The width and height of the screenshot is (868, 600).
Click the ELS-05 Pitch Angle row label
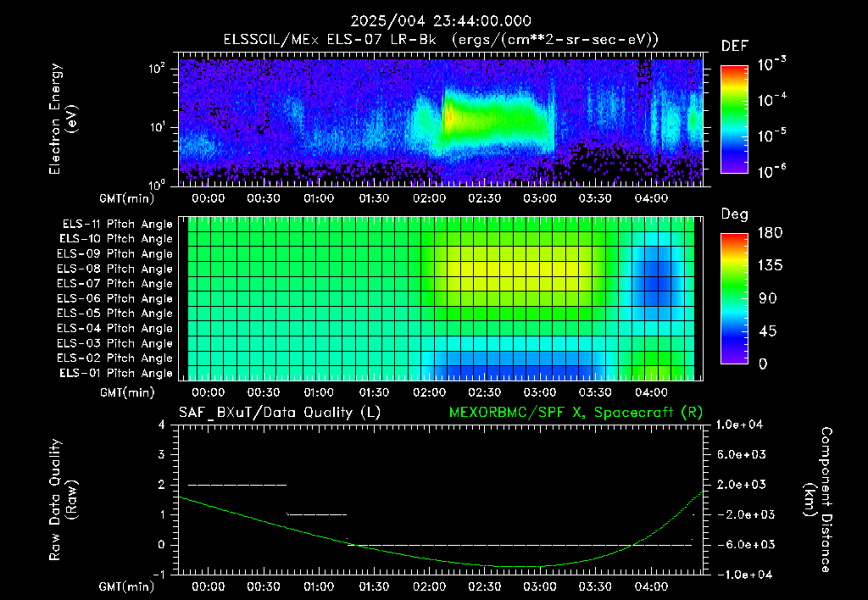115,314
